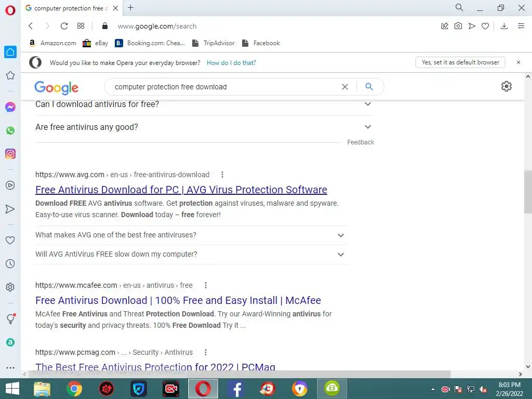The width and height of the screenshot is (532, 399).
Task: Open green 'a' extension in sidebar
Action: click(10, 342)
